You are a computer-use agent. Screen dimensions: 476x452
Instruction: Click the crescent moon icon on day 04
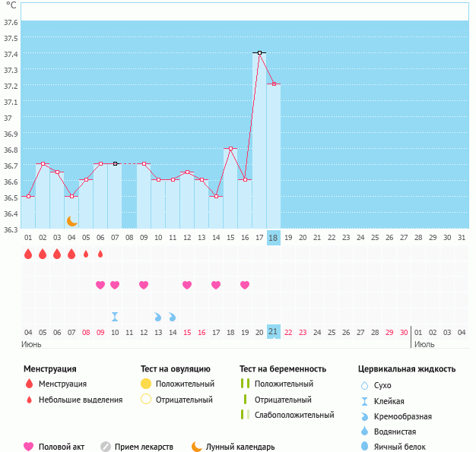tap(72, 220)
